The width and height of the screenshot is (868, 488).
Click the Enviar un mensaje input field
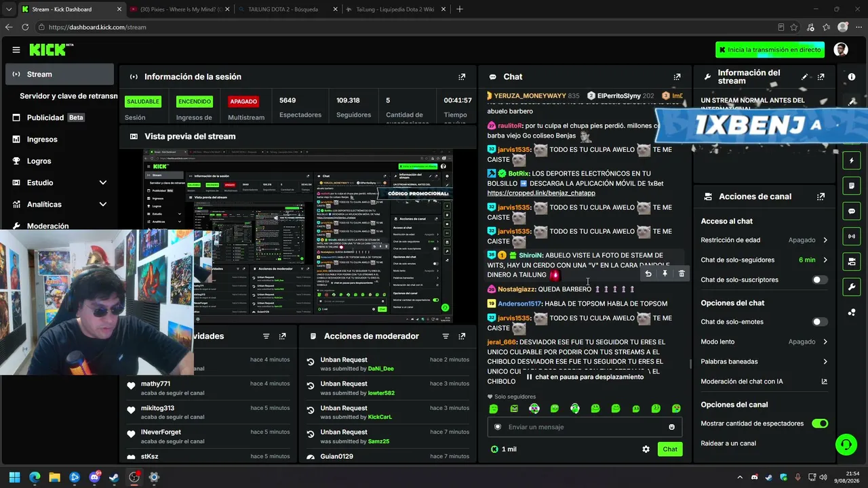[585, 427]
